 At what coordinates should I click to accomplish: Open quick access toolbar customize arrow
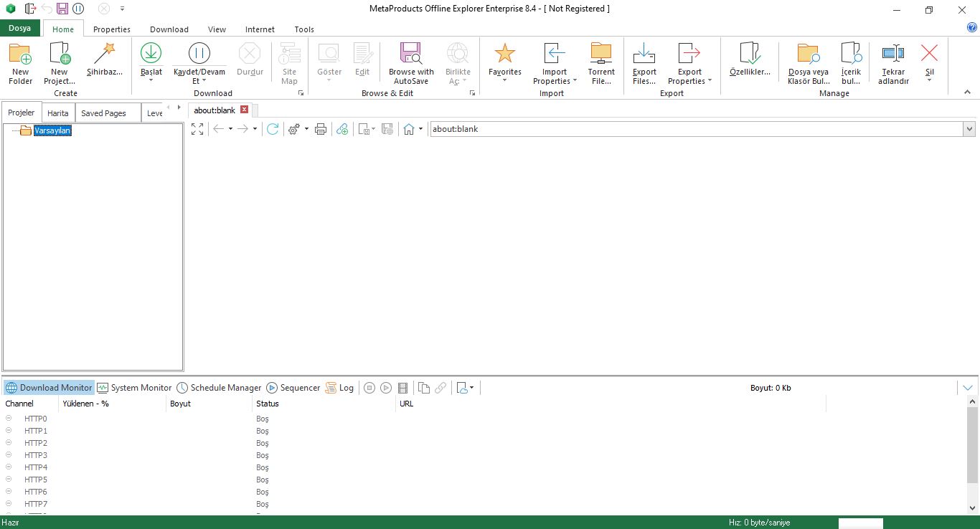point(122,9)
